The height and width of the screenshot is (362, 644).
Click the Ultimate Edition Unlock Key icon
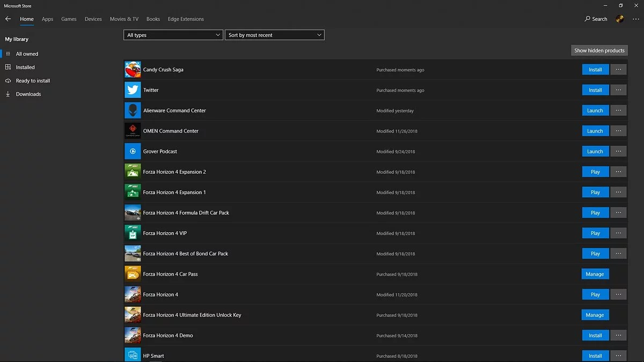click(x=133, y=315)
